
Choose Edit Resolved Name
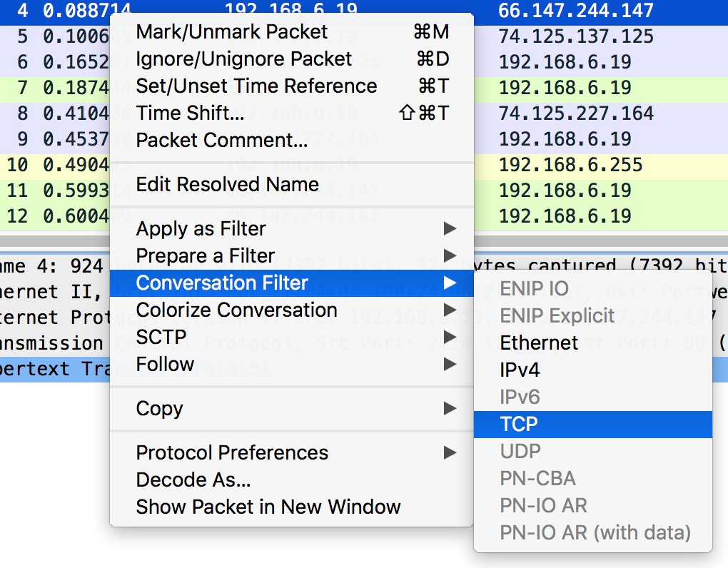pyautogui.click(x=227, y=185)
